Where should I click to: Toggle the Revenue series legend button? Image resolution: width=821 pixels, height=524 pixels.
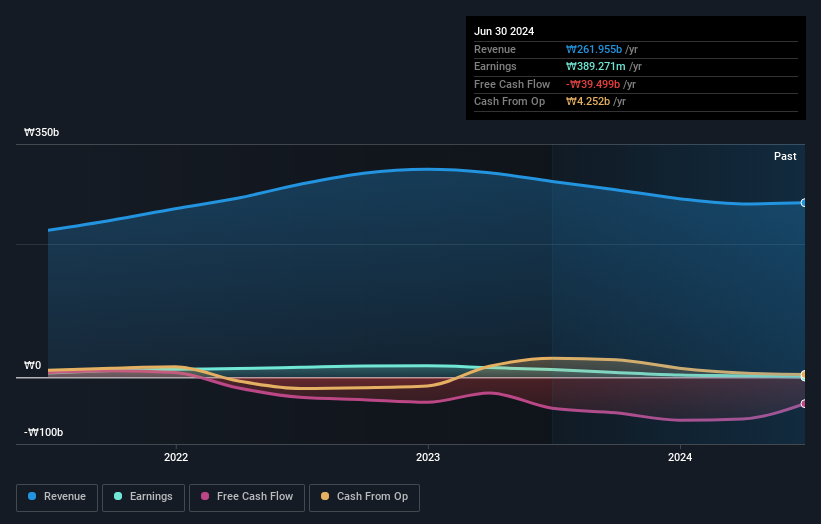tap(57, 497)
